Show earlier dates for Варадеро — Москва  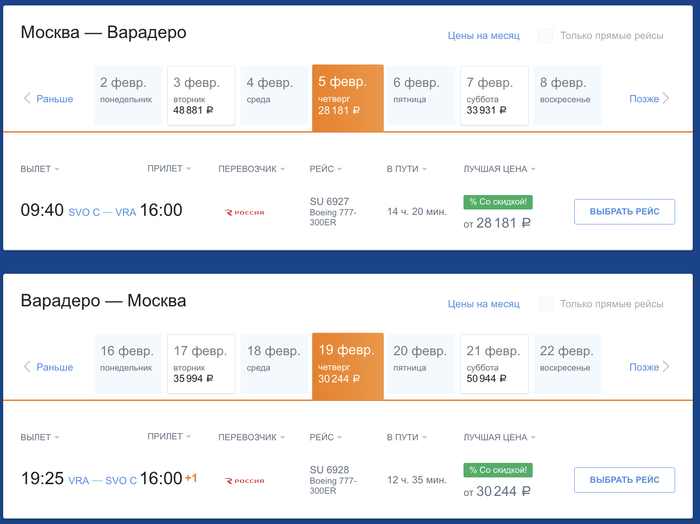coord(48,367)
